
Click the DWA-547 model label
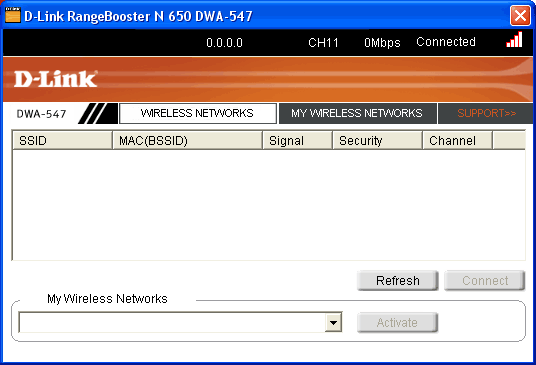(x=41, y=114)
